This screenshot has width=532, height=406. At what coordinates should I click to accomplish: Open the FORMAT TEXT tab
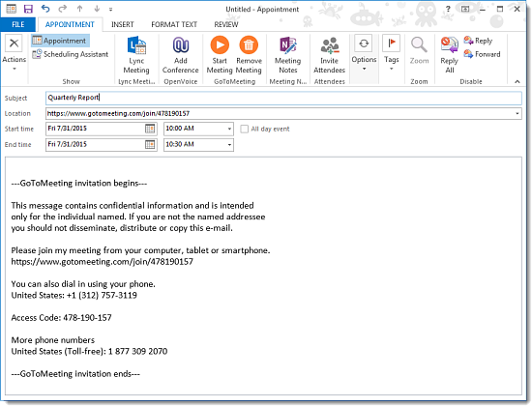tap(174, 24)
